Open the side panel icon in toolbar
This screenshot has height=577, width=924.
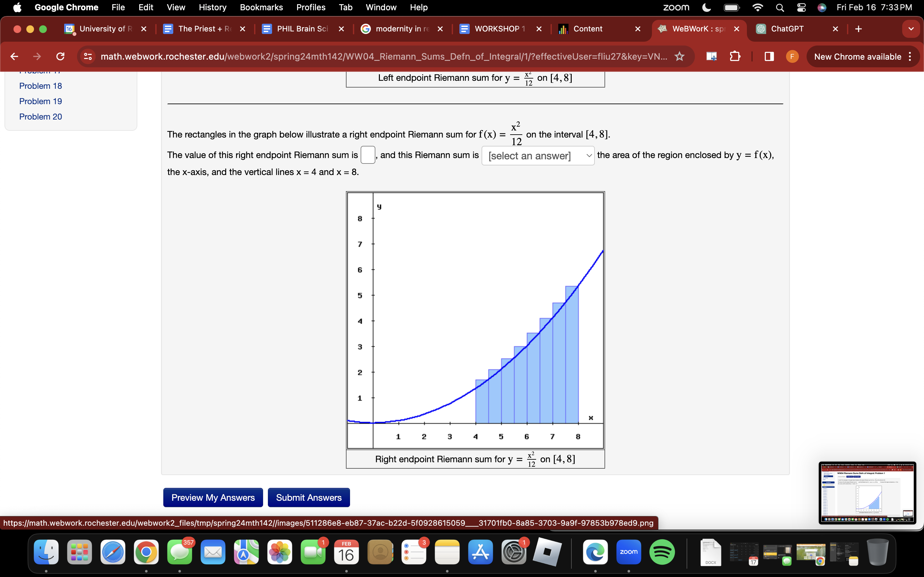(768, 56)
